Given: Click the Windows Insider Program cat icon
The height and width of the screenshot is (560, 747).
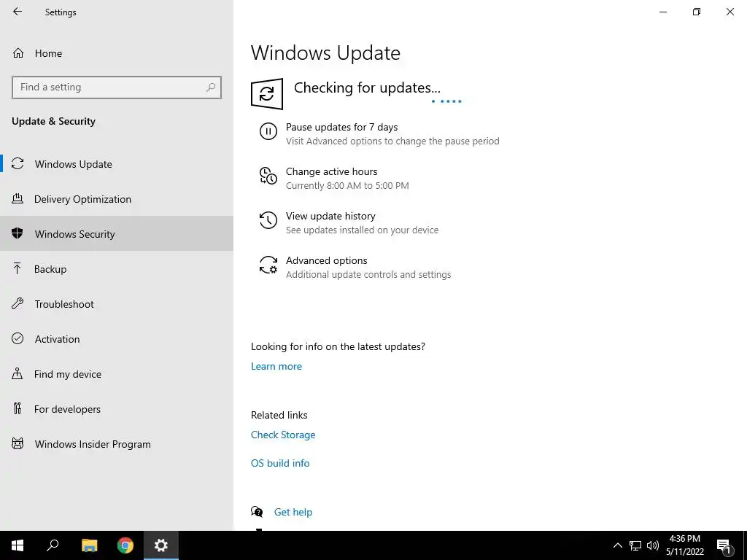Looking at the screenshot, I should (x=18, y=444).
